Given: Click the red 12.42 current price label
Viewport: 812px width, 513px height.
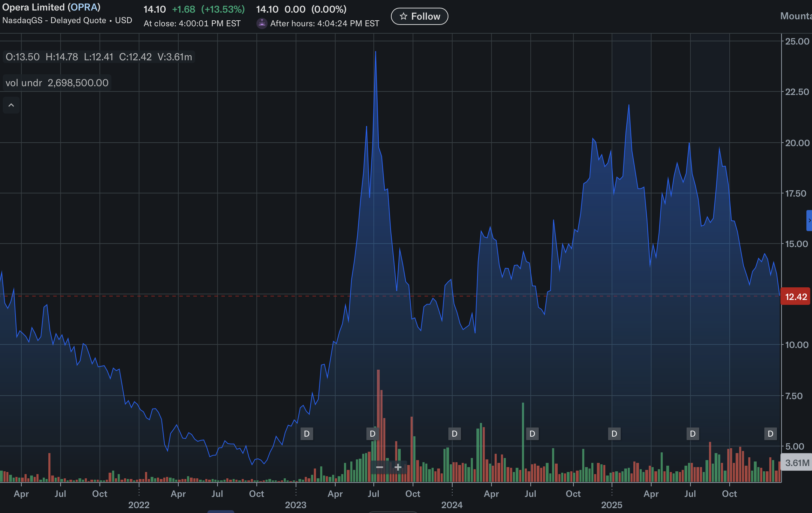Looking at the screenshot, I should coord(796,297).
